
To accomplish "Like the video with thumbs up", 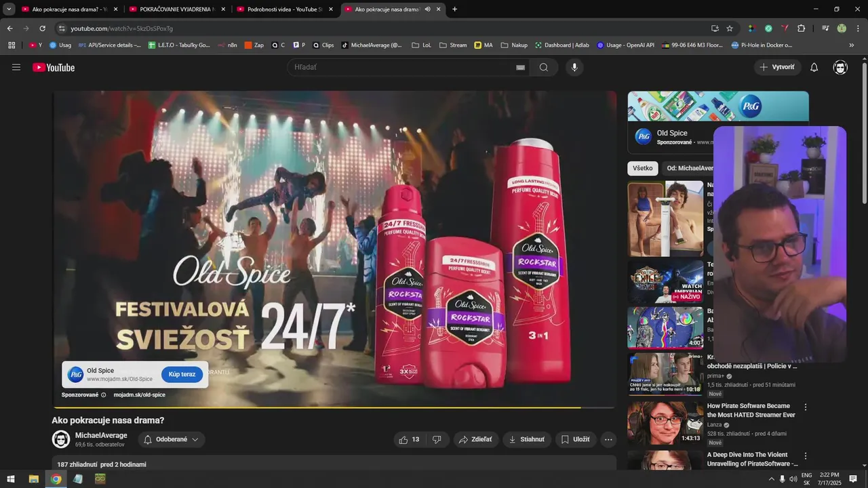I will 410,439.
